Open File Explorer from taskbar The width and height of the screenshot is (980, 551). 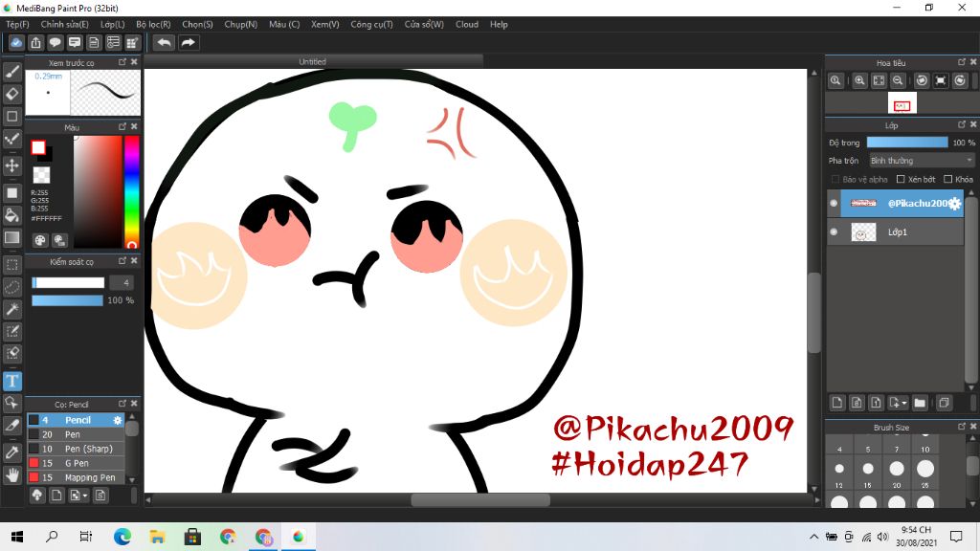point(157,537)
